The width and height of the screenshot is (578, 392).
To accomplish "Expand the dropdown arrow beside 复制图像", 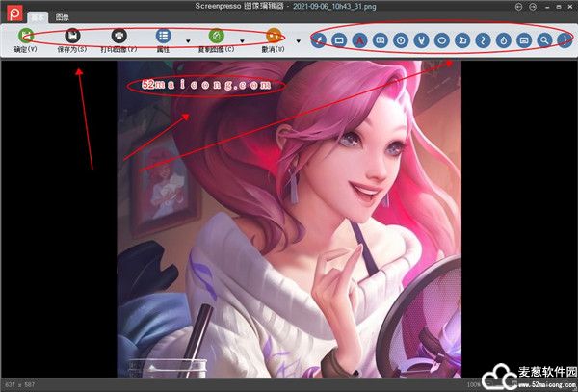I will (242, 41).
